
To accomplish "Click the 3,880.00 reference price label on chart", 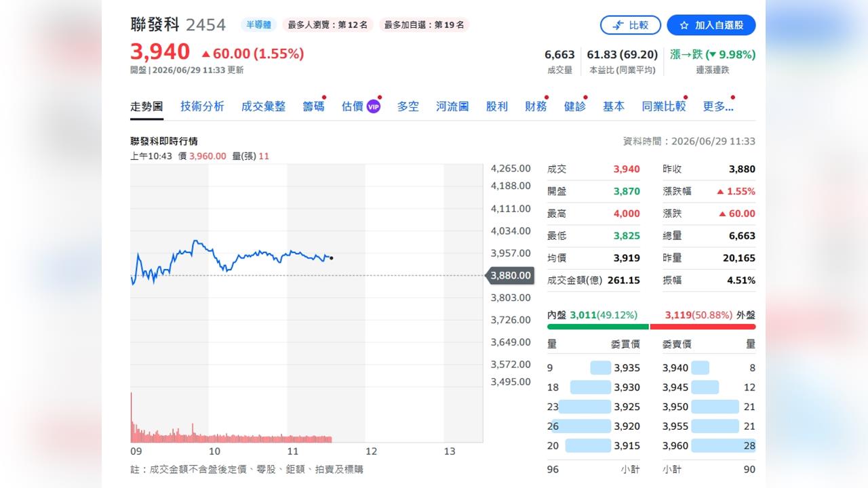I will 511,276.
